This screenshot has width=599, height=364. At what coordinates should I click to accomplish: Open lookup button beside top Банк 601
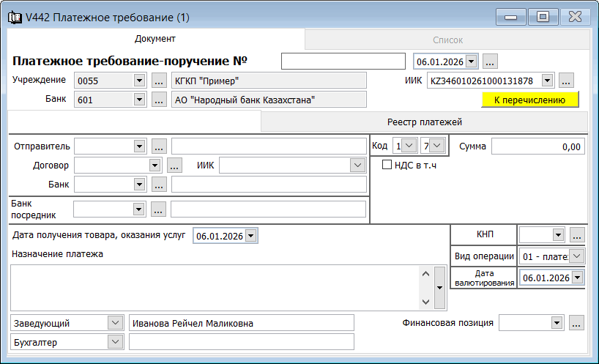pyautogui.click(x=159, y=100)
